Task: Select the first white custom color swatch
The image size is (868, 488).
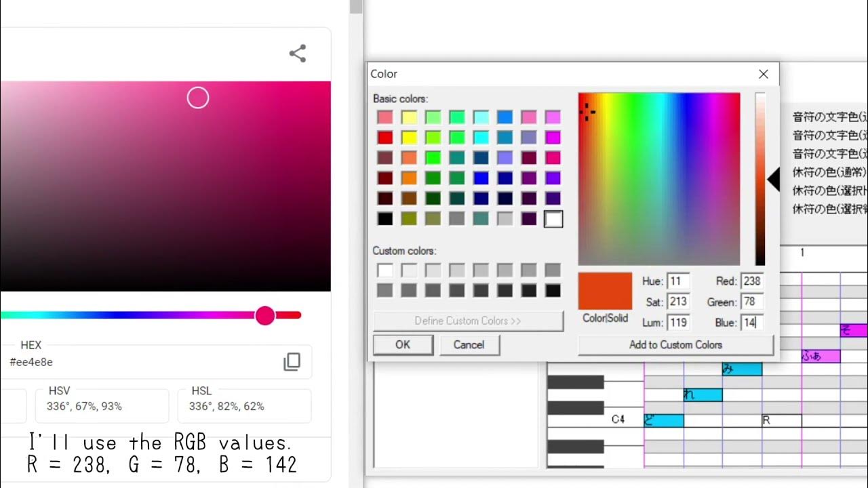Action: (385, 270)
